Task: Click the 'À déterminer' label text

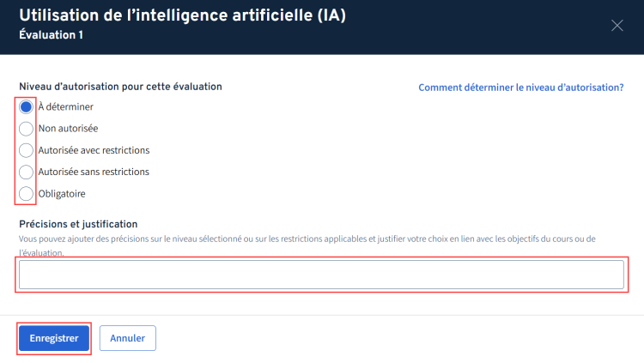Action: [66, 106]
